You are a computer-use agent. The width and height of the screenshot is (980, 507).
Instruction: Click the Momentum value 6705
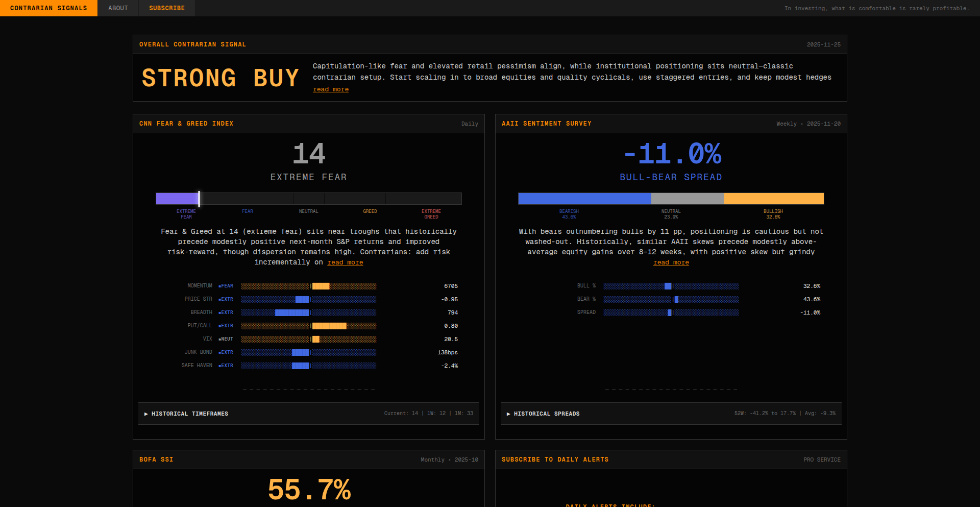point(451,286)
